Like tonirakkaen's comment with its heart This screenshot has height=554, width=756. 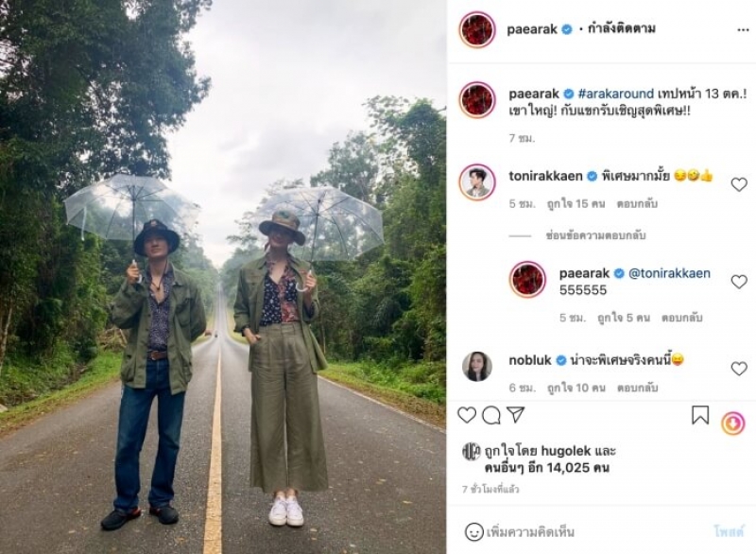click(739, 184)
